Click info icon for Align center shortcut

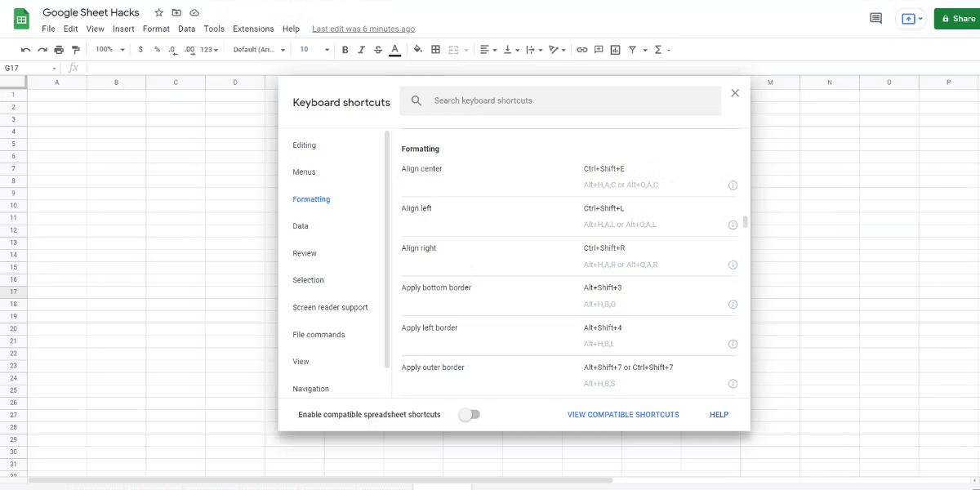pyautogui.click(x=733, y=185)
